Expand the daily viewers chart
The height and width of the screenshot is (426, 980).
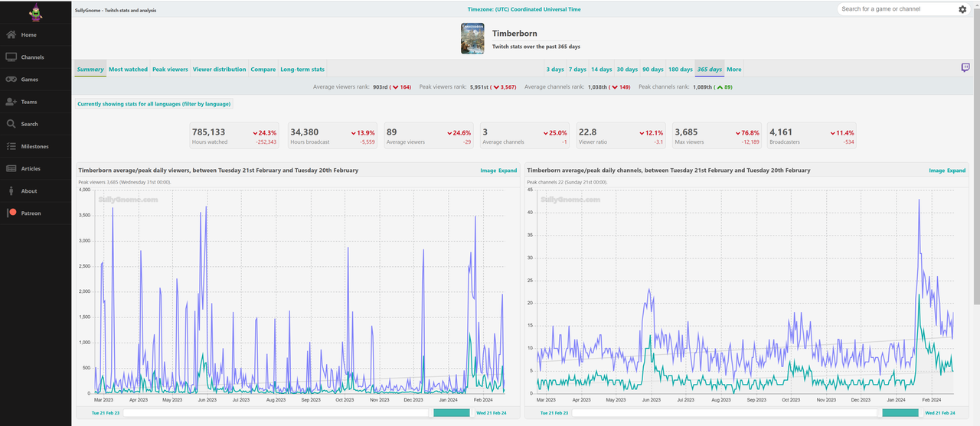point(508,171)
